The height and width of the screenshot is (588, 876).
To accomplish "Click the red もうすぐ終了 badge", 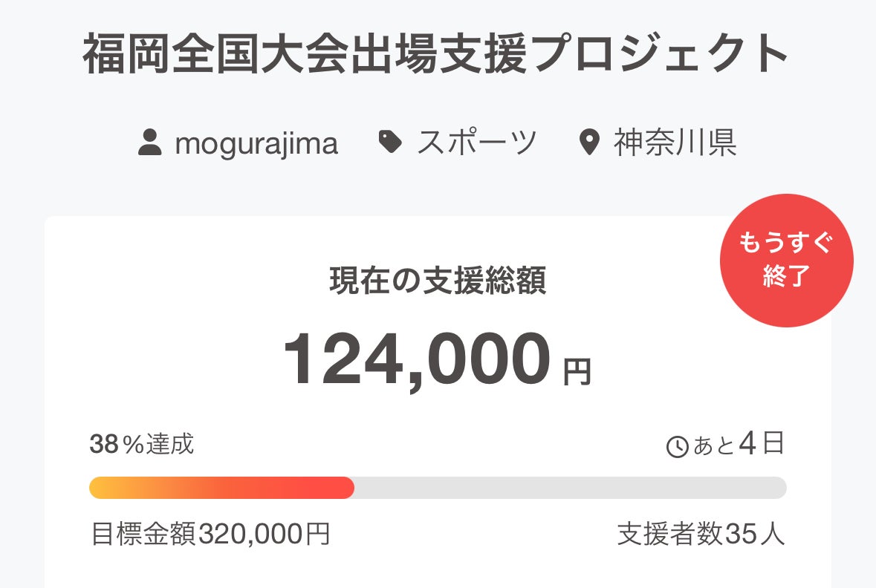I will (x=786, y=261).
